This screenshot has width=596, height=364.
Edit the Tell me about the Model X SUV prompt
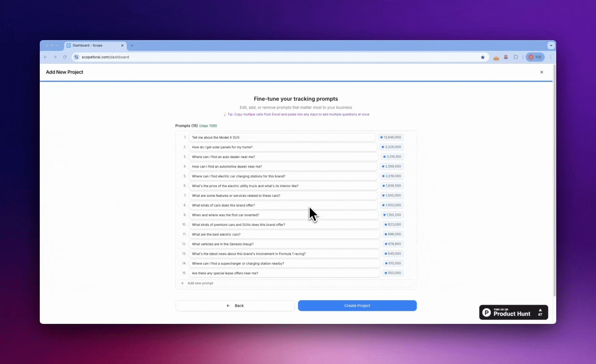pyautogui.click(x=283, y=137)
